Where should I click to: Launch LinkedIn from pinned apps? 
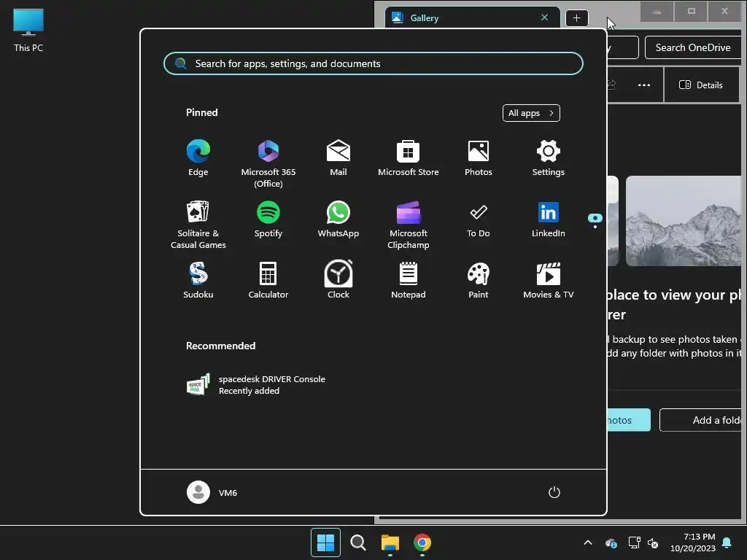pyautogui.click(x=549, y=220)
